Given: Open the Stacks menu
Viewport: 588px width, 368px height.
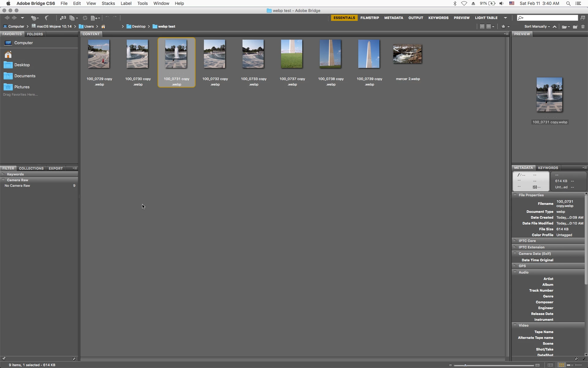Looking at the screenshot, I should pyautogui.click(x=108, y=3).
